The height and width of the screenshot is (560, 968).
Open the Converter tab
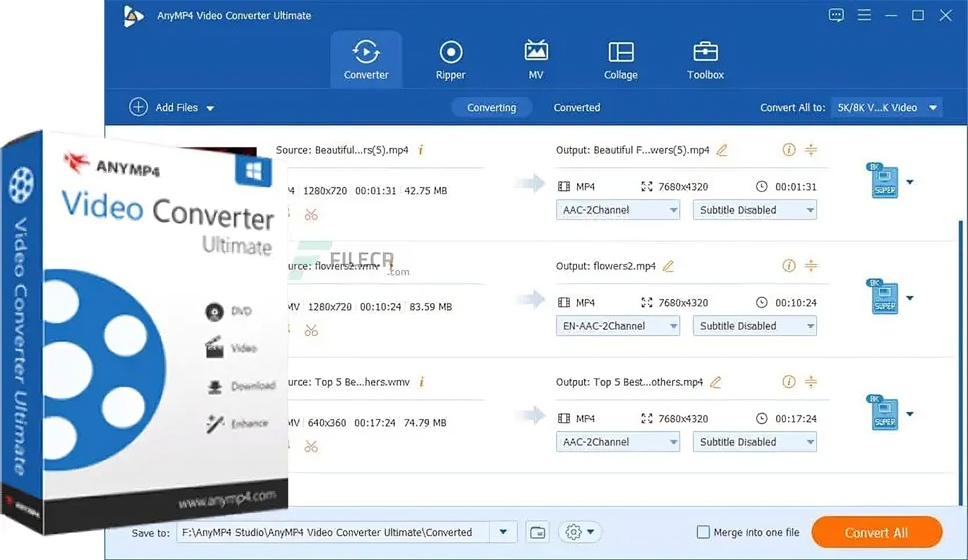(x=366, y=60)
